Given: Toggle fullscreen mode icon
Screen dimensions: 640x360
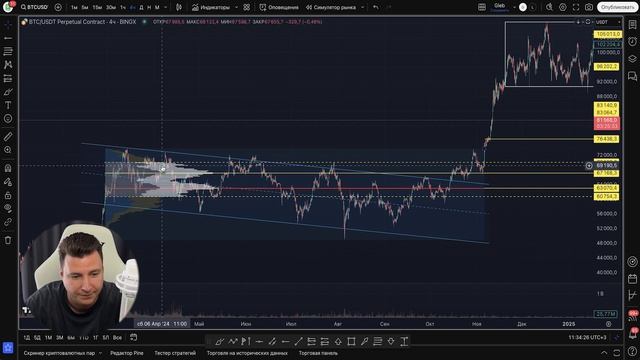Looking at the screenshot, I should [576, 7].
